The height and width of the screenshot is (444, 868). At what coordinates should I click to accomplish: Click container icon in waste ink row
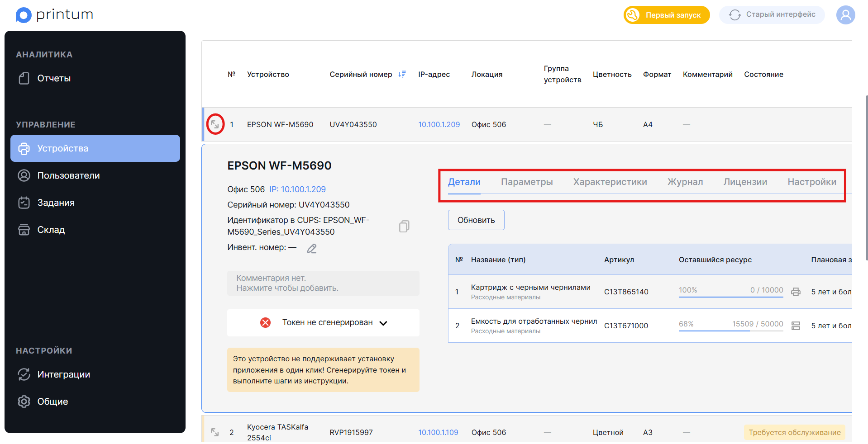click(796, 326)
